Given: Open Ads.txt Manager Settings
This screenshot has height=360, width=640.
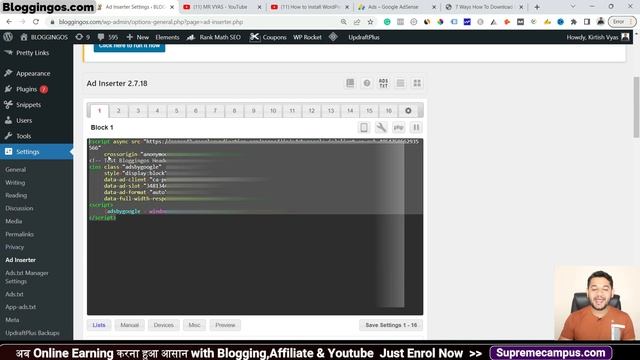Looking at the screenshot, I should click(x=27, y=277).
